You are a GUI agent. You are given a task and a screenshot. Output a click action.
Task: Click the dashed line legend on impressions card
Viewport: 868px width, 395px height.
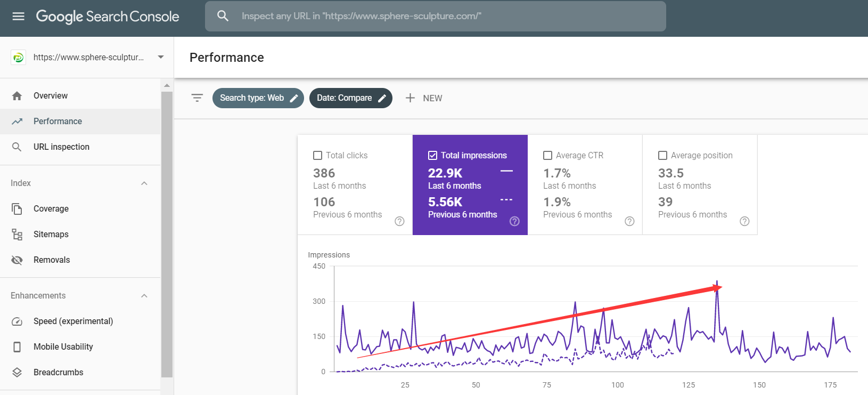pos(506,200)
